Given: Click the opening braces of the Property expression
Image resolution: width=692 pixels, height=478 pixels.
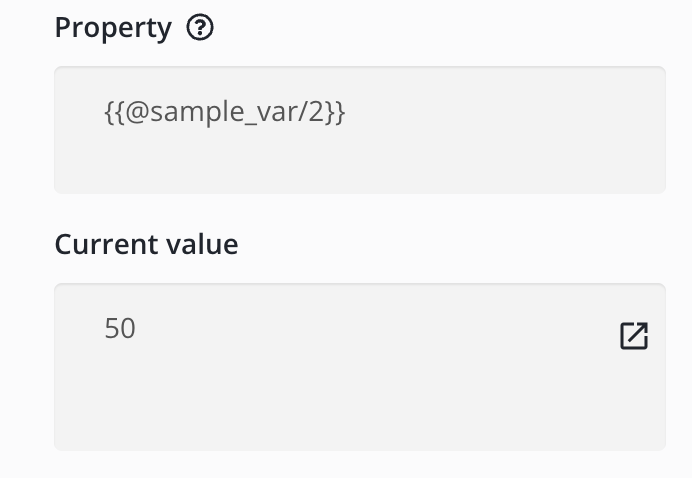Looking at the screenshot, I should click(x=112, y=113).
